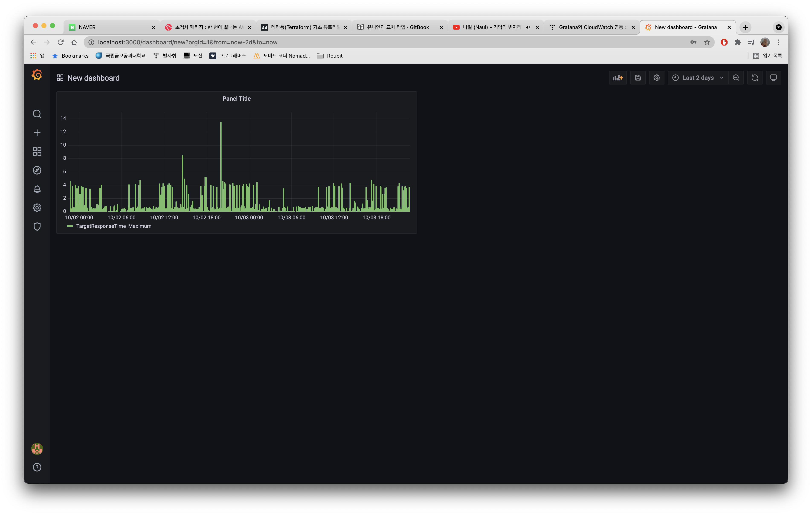Screen dimensions: 812x515
Task: Open the Create plus menu in sidebar
Action: (37, 133)
